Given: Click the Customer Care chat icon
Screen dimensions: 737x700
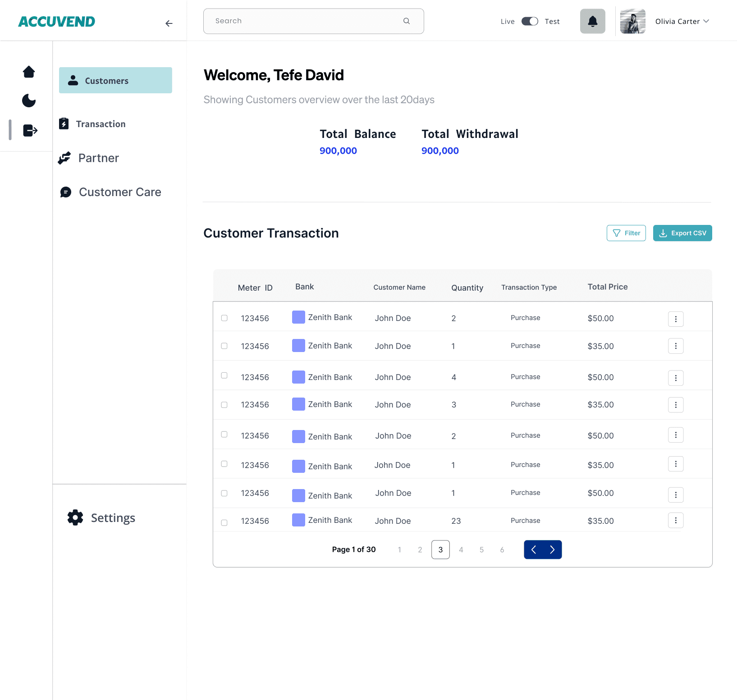Looking at the screenshot, I should (x=66, y=192).
